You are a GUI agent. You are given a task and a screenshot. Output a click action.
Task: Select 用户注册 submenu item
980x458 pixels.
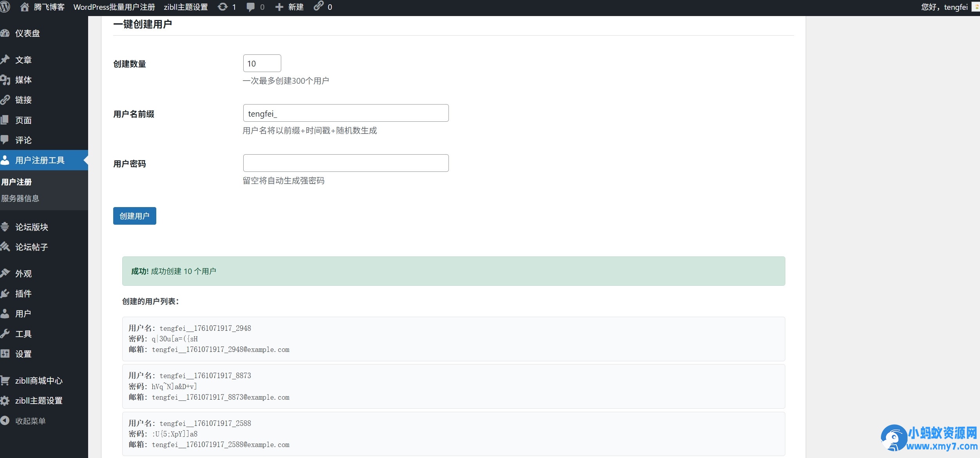point(16,182)
